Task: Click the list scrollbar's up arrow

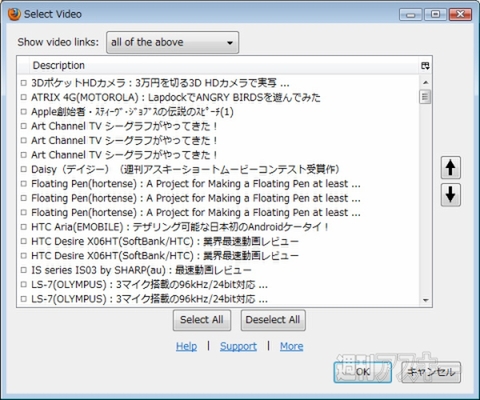Action: pos(425,82)
